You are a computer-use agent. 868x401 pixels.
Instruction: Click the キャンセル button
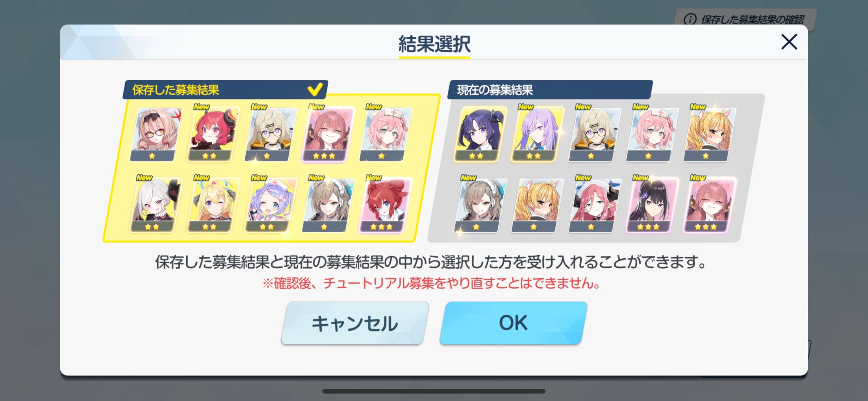pyautogui.click(x=355, y=323)
